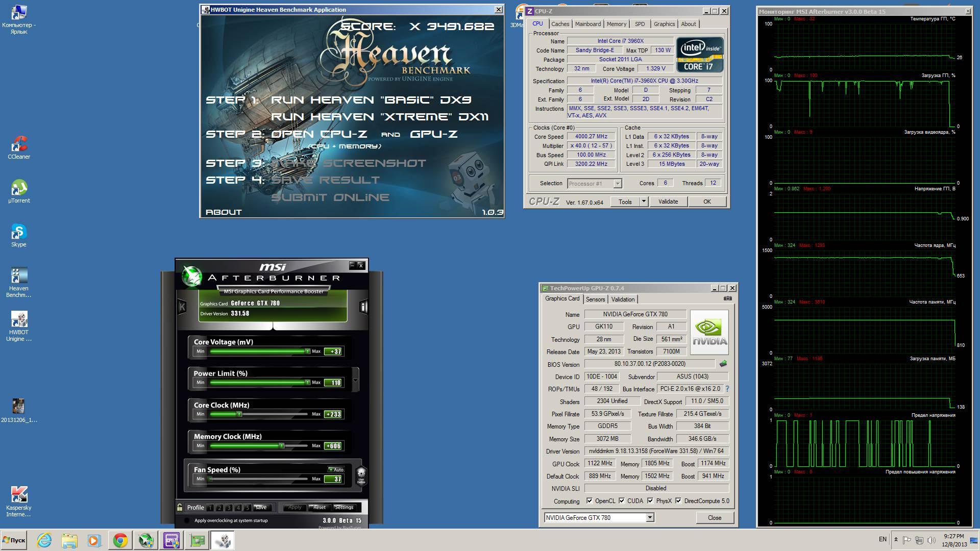
Task: Open the HWBOT Unigine desktop shortcut
Action: click(19, 327)
